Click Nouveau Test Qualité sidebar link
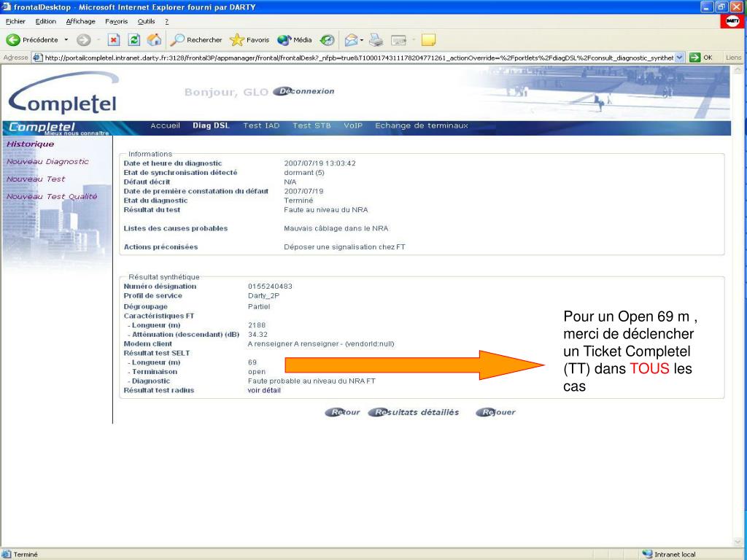This screenshot has height=560, width=747. click(52, 196)
